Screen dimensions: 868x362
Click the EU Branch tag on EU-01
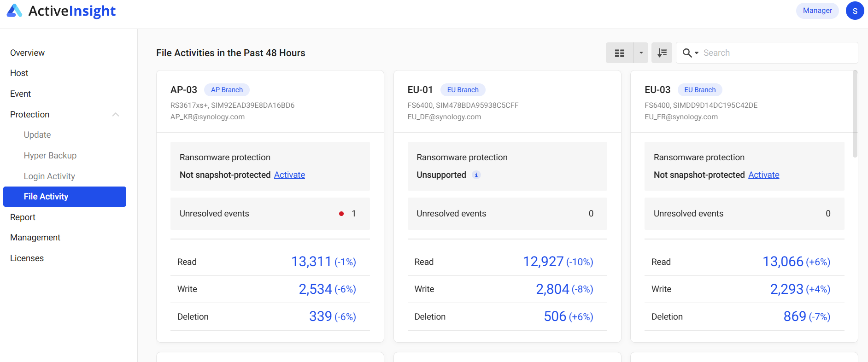click(x=463, y=90)
